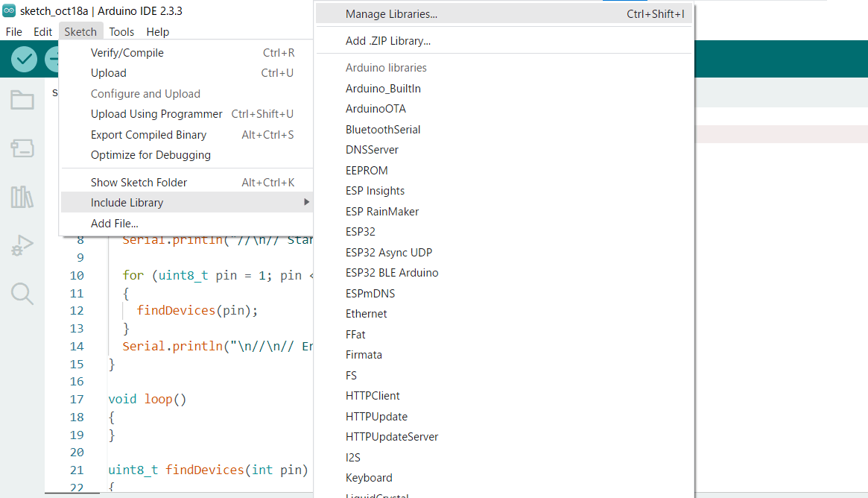Include the Firmata library

[x=504, y=355]
